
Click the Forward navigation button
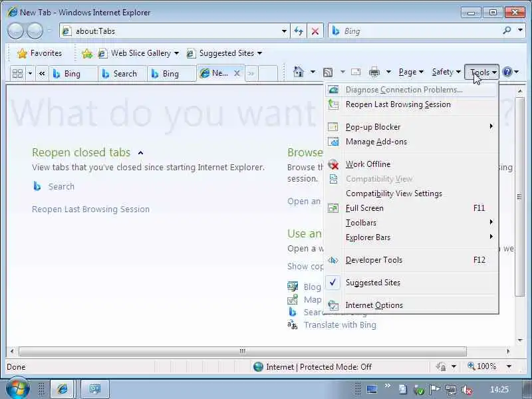point(35,31)
